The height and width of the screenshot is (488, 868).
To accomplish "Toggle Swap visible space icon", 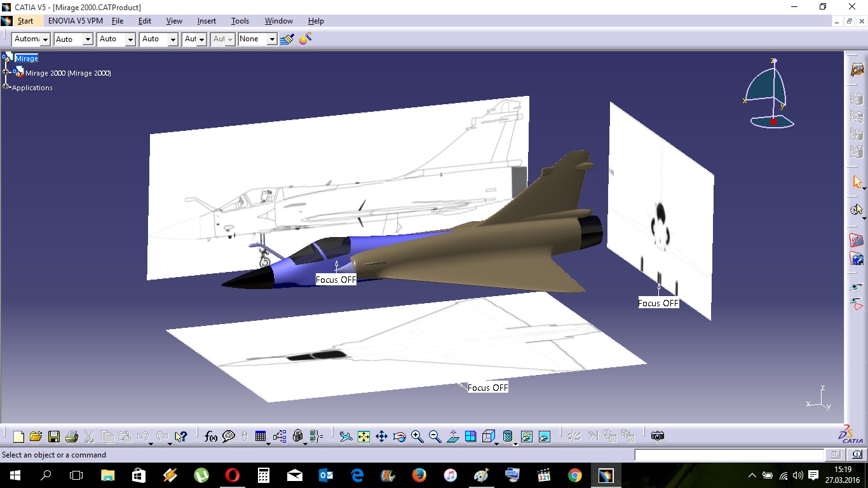I will 545,437.
